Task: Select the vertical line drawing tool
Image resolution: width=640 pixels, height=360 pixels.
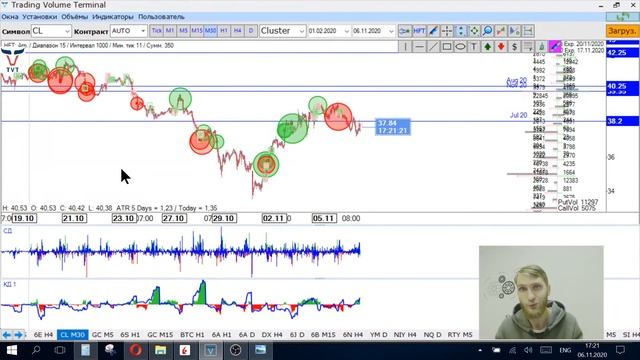Action: 405,47
